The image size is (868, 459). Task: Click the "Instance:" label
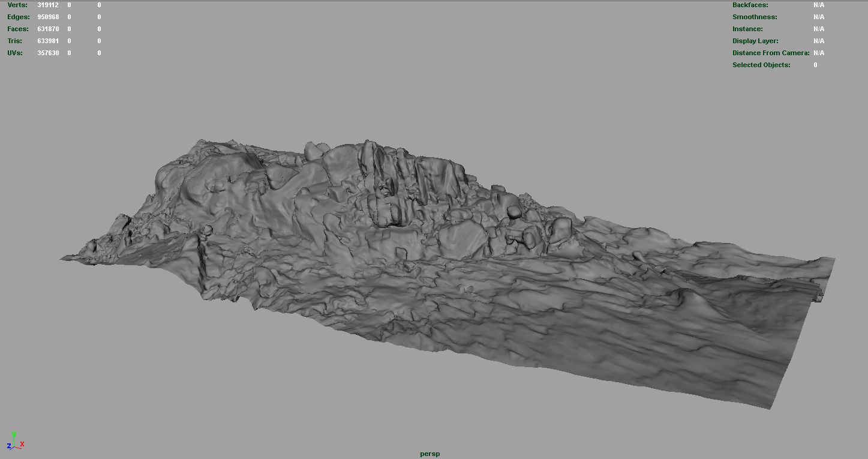[x=747, y=29]
